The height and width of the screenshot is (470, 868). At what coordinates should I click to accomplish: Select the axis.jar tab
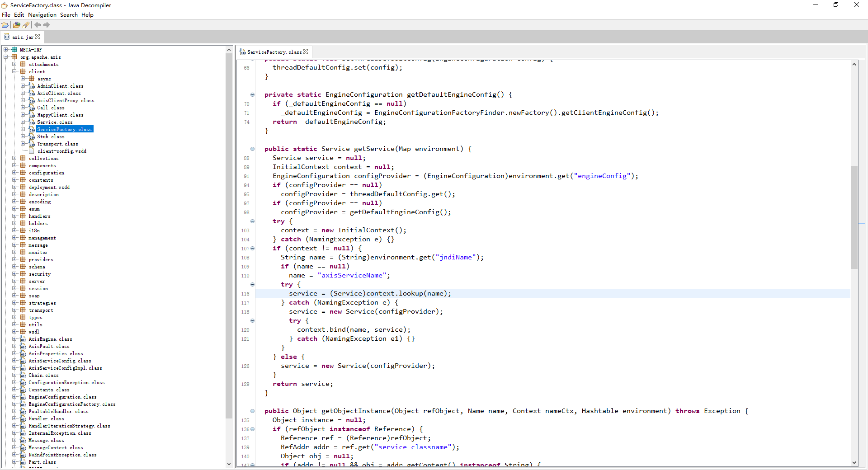coord(23,37)
